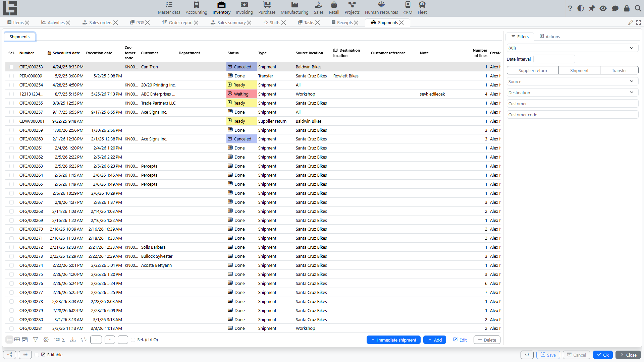Select checkbox for row OTG/000253
Screen dimensions: 644x362
pos(12,67)
